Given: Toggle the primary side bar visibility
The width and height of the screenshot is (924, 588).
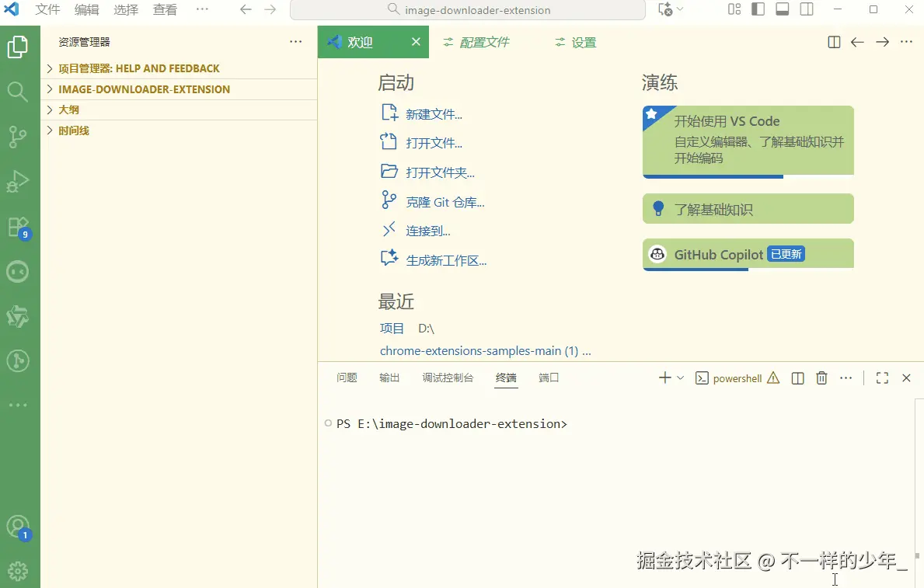Looking at the screenshot, I should [x=758, y=9].
